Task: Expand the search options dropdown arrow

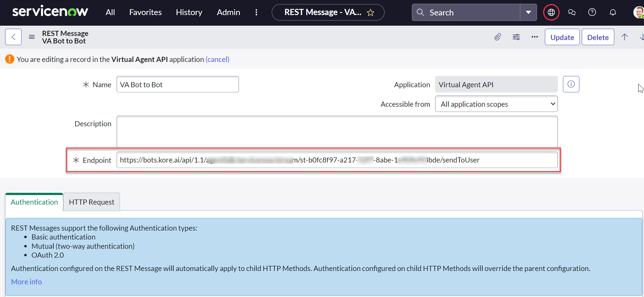Action: click(x=528, y=13)
